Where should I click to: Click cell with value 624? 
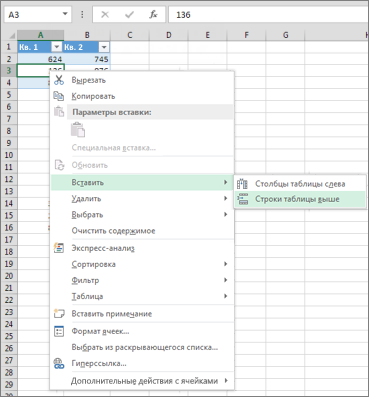click(40, 59)
